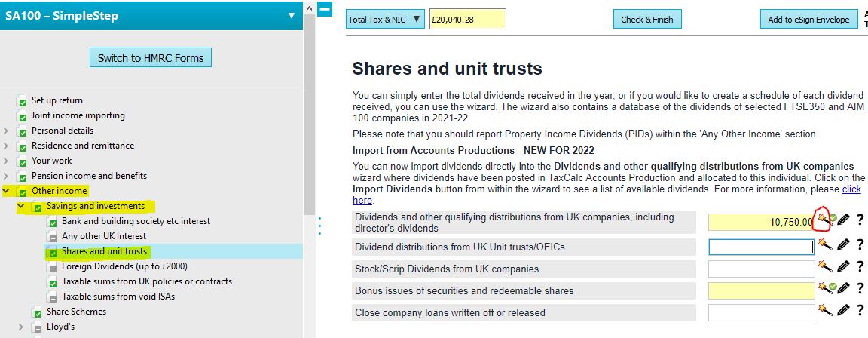Collapse the Savings and investments branch

point(21,207)
